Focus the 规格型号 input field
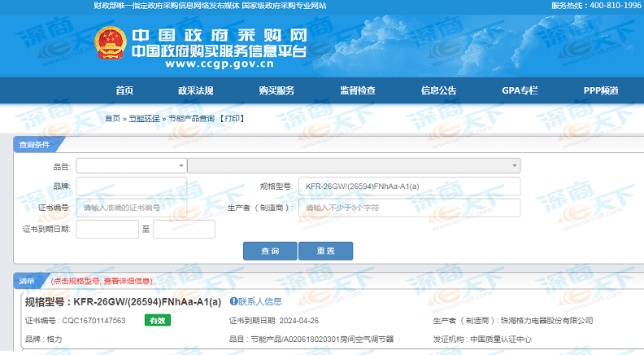644x355 pixels. [410, 186]
